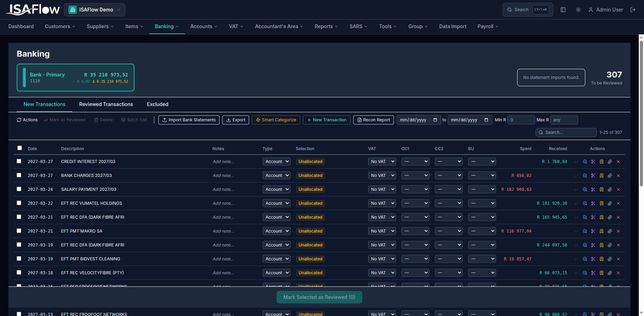Click the paperclip attachment icon for EFT REC VUMATEL HOLDINGS
Screen dimensions: 644x316
(610, 203)
